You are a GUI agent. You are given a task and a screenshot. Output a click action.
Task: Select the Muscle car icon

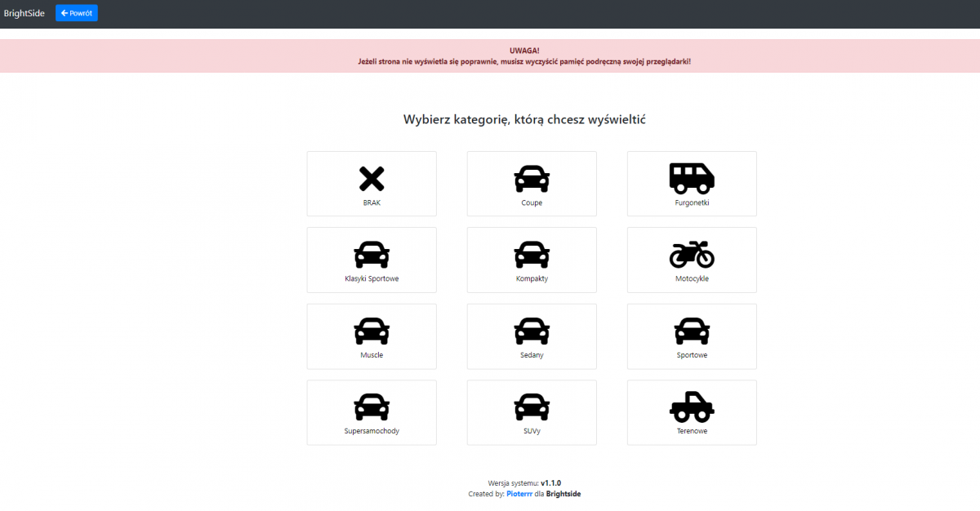(x=372, y=331)
